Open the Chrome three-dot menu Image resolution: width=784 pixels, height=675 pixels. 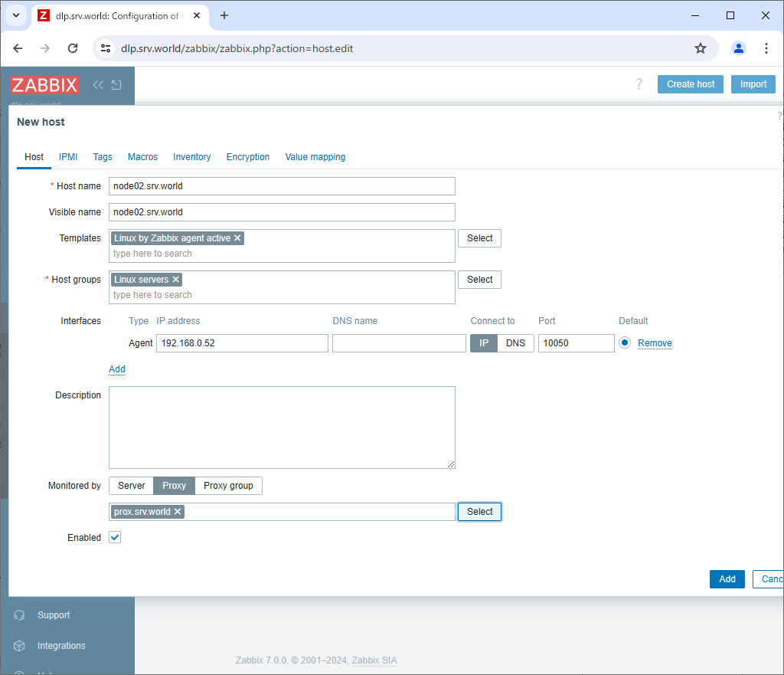766,48
